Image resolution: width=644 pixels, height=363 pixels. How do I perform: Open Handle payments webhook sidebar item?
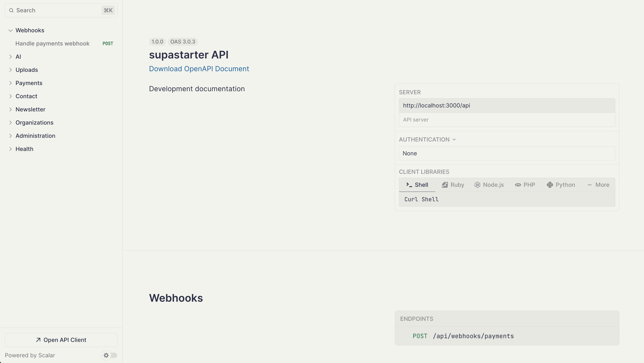61,44
